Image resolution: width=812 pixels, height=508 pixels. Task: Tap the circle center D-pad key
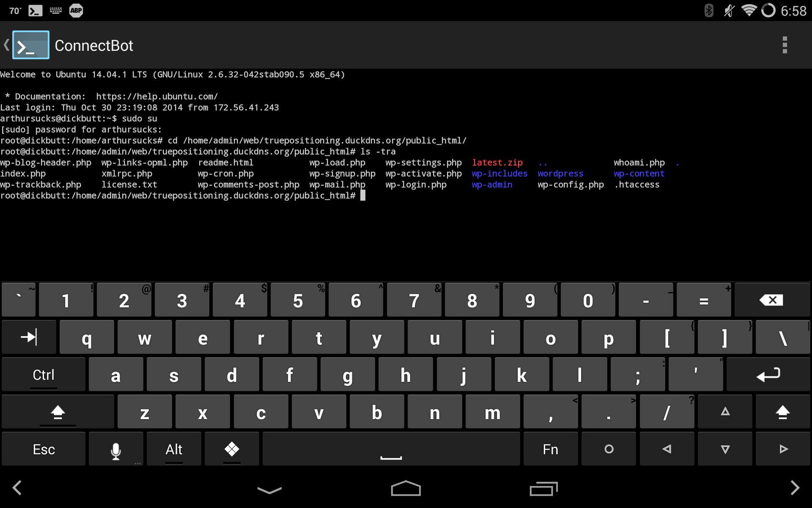click(x=609, y=449)
